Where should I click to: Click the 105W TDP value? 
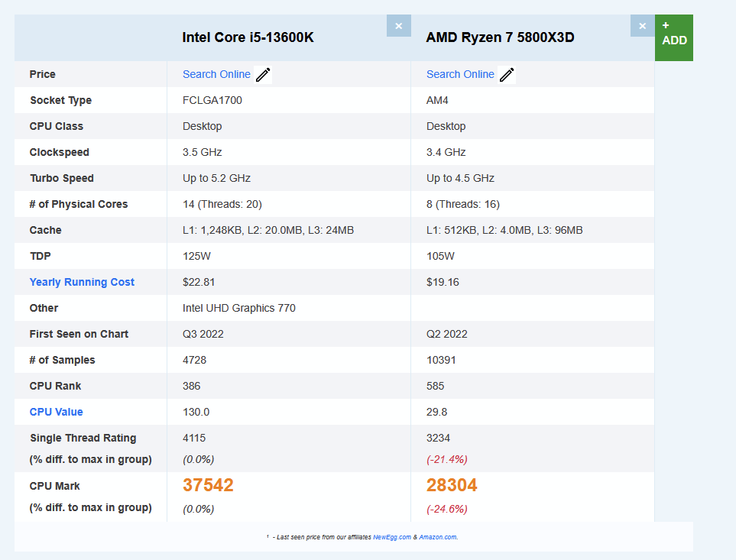(x=440, y=256)
